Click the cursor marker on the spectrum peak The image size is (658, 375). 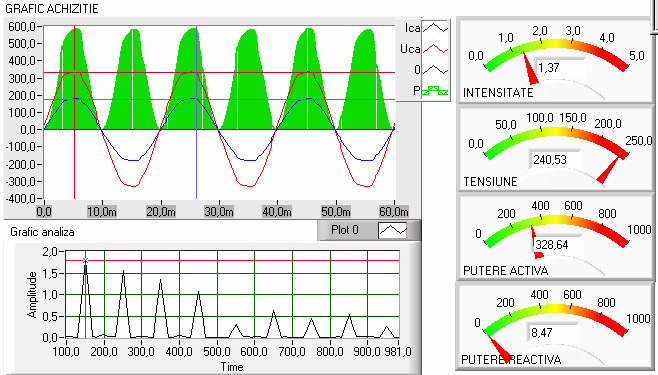point(85,260)
